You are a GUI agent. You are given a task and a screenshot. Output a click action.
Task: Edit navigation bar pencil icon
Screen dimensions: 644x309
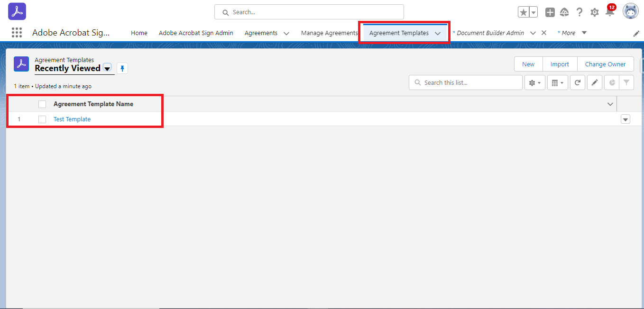636,34
